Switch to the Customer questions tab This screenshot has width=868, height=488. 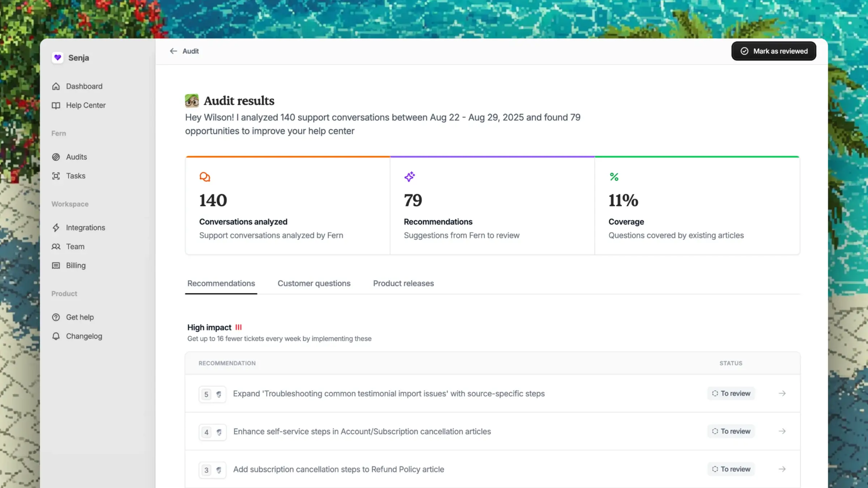314,283
